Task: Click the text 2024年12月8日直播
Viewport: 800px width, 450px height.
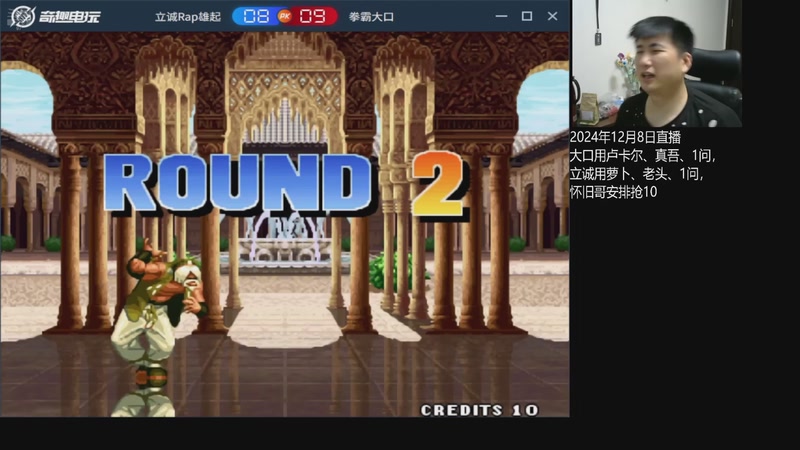Action: (x=625, y=137)
